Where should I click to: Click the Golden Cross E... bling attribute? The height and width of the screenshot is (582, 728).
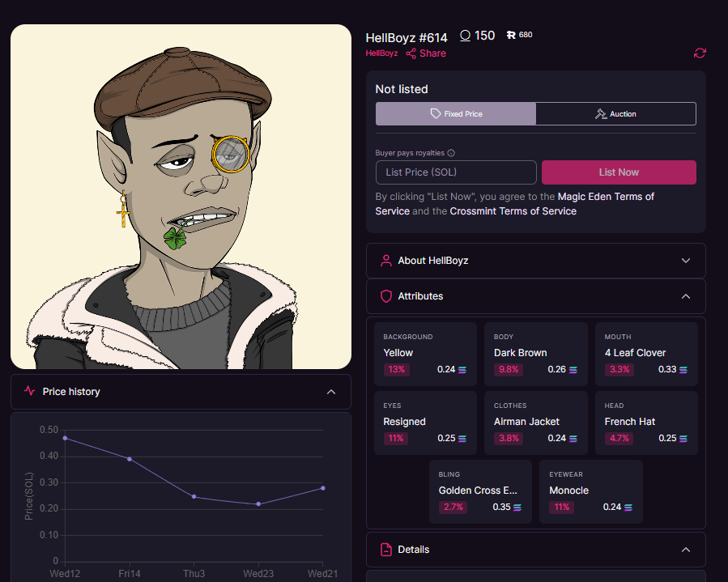478,490
